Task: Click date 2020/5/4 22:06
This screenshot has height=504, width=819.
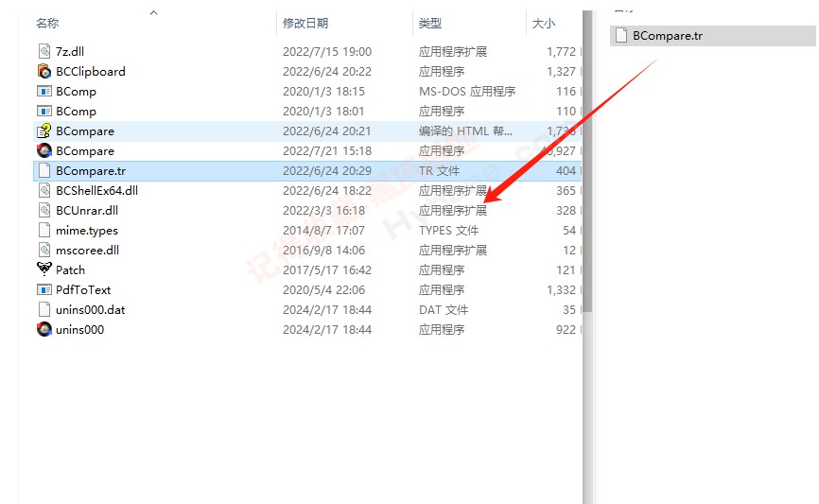Action: [323, 289]
